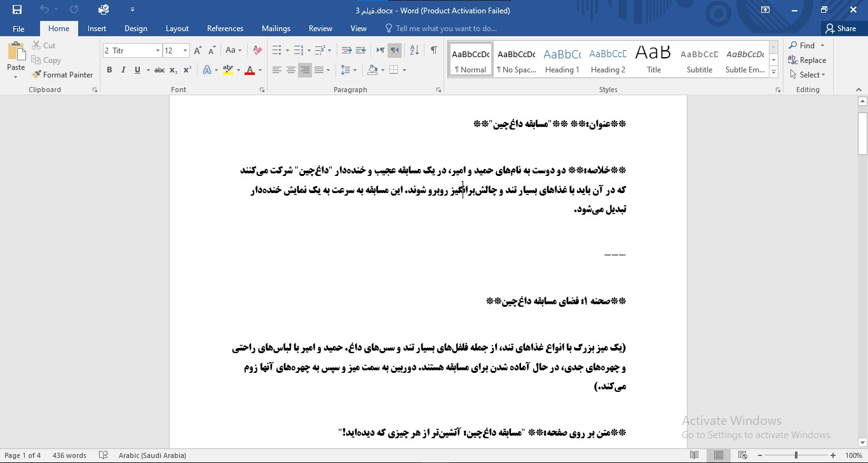Viewport: 868px width, 463px height.
Task: Toggle Show/Hide paragraph marks
Action: coord(433,51)
